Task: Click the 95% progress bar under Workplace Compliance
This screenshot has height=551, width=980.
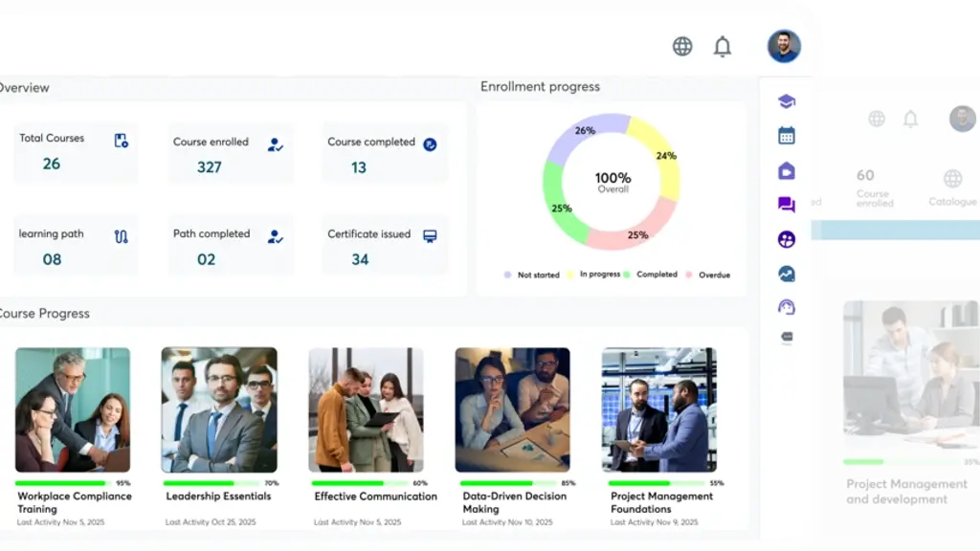Action: (x=64, y=483)
